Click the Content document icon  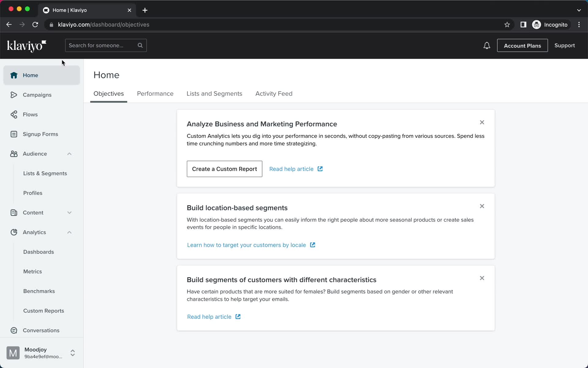14,213
